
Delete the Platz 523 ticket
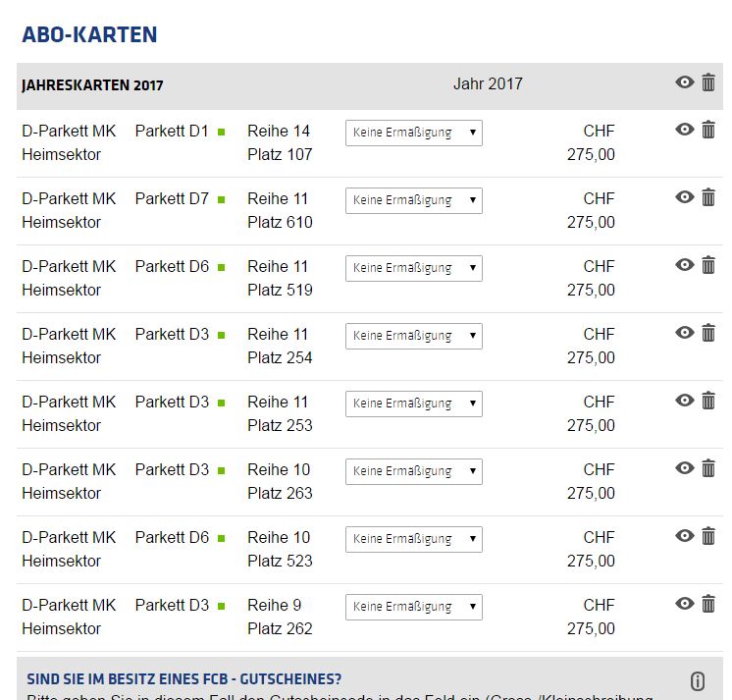coord(708,536)
